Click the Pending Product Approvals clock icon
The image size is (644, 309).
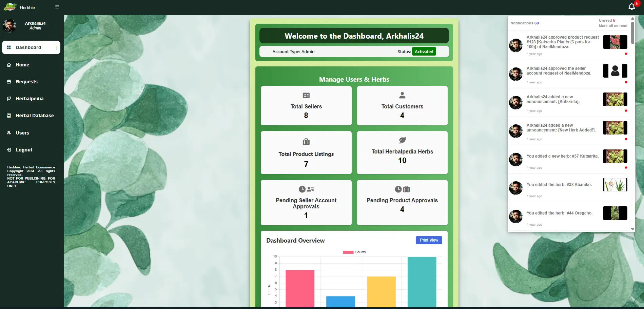[398, 189]
